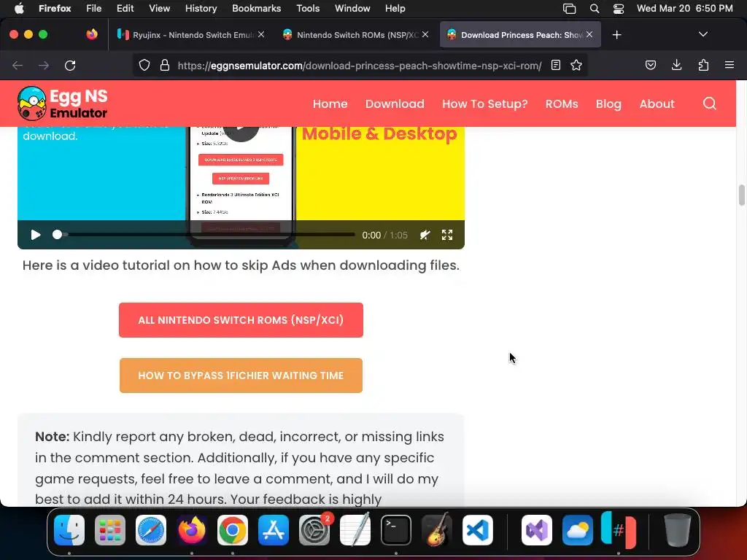Open Firefox hamburger application menu

click(729, 65)
